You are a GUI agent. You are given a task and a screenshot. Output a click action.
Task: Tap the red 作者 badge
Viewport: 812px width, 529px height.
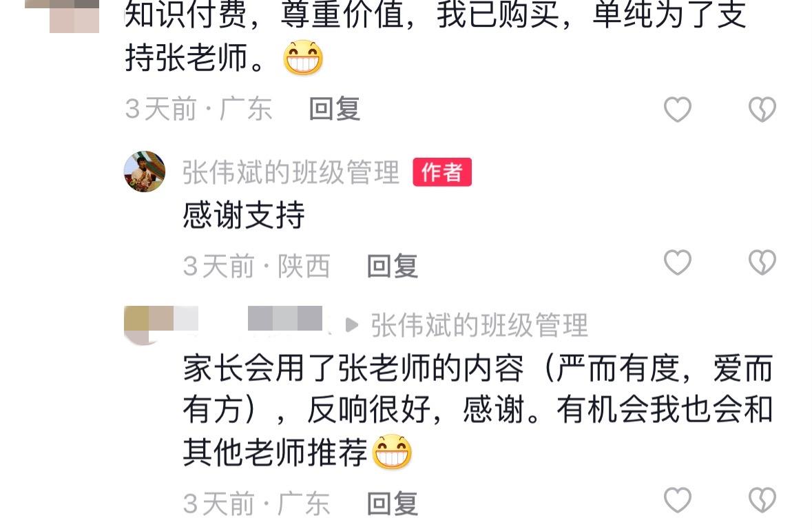pos(441,172)
